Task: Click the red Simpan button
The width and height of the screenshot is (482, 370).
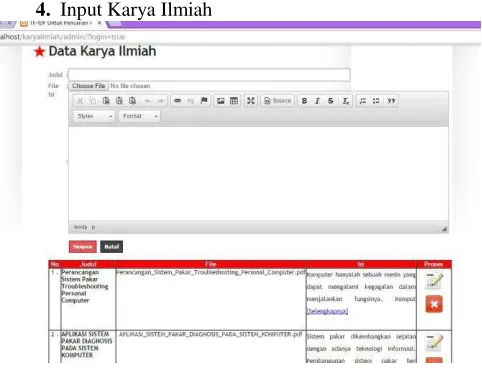Action: 83,247
